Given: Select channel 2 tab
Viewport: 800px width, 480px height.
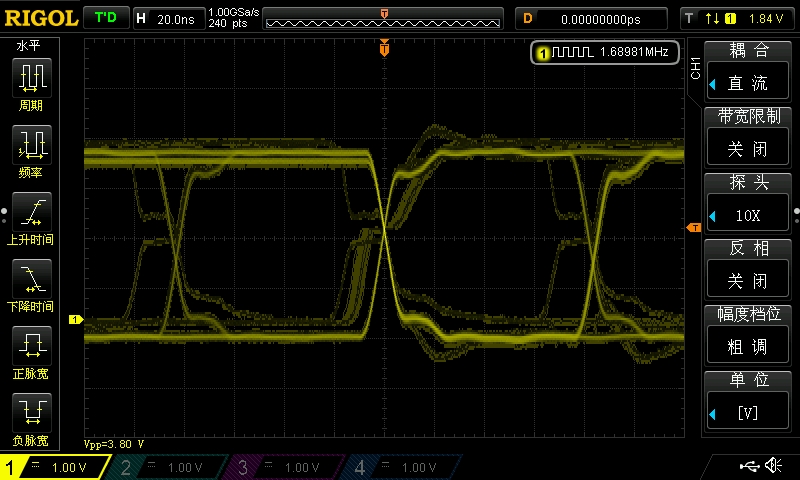Looking at the screenshot, I should tap(166, 467).
